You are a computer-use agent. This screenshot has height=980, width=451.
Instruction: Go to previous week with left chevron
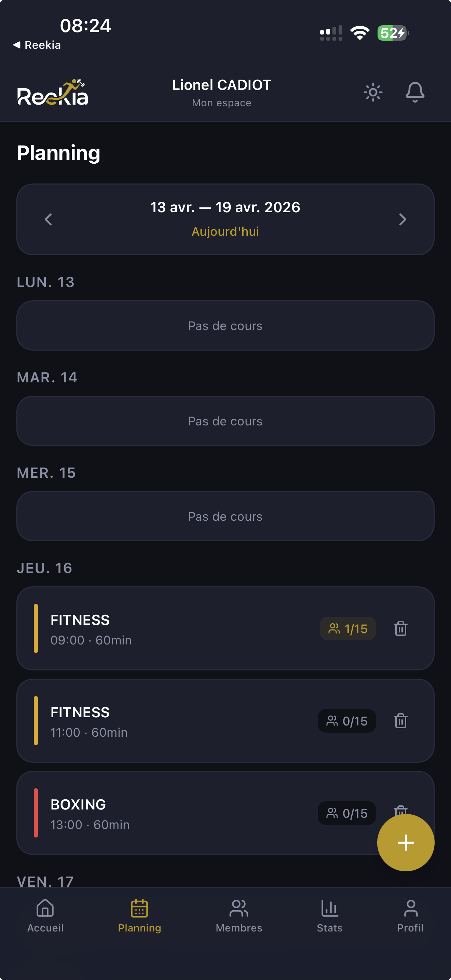[48, 219]
